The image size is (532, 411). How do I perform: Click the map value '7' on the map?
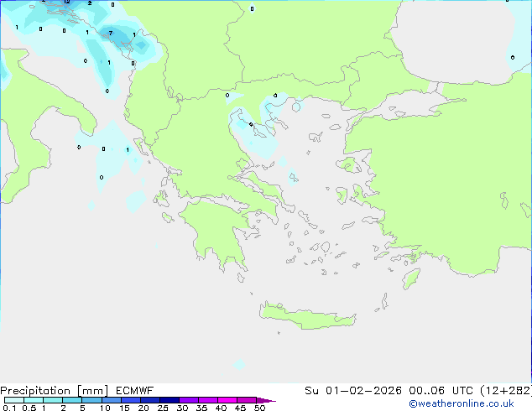tap(111, 34)
